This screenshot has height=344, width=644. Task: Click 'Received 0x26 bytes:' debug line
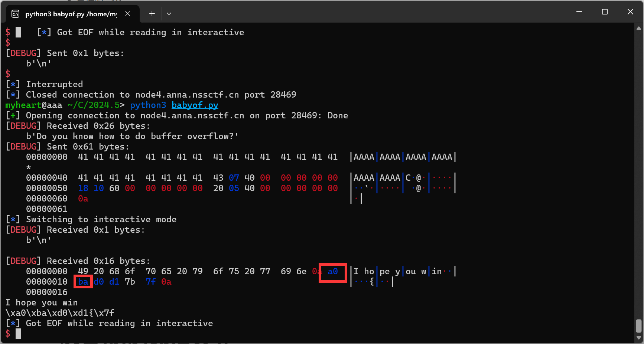78,126
